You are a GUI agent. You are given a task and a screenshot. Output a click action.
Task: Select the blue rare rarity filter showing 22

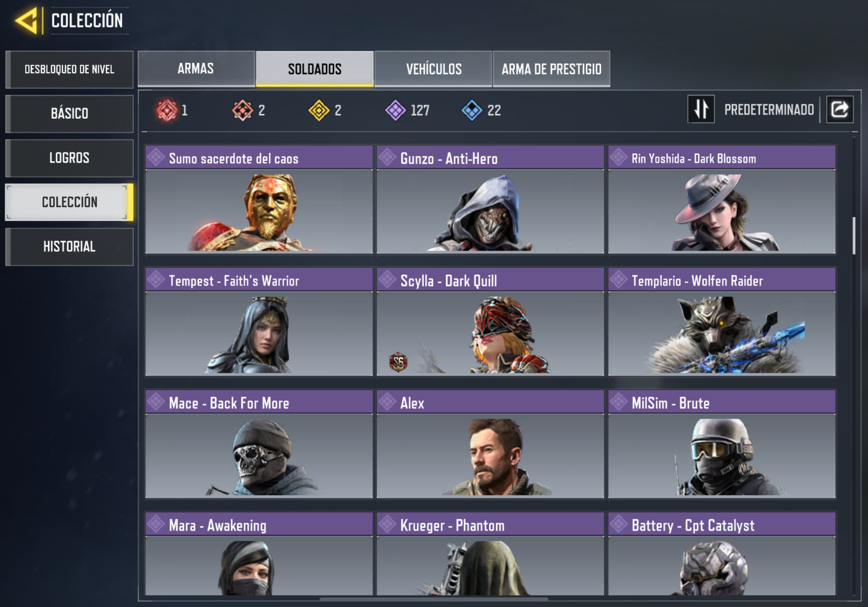[x=472, y=110]
